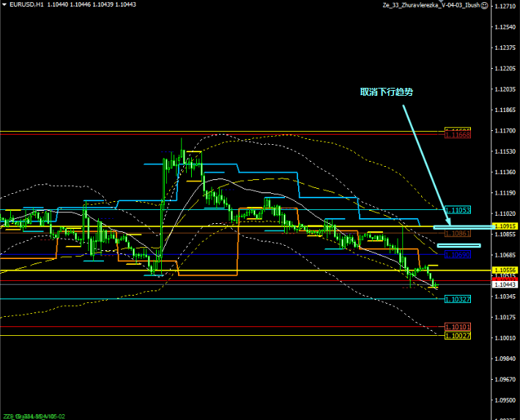Image resolution: width=520 pixels, height=420 pixels.
Task: Click the yellow 1.10556 axis price tag
Action: 505,270
